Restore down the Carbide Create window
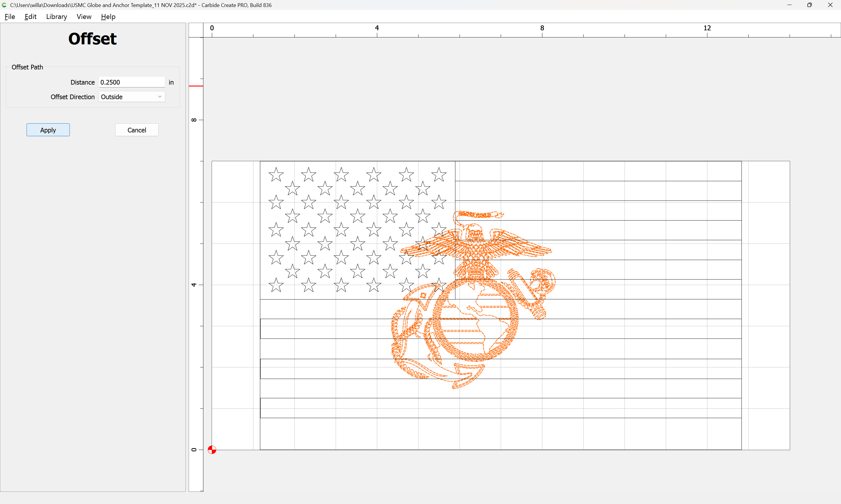Image resolution: width=841 pixels, height=504 pixels. click(809, 5)
